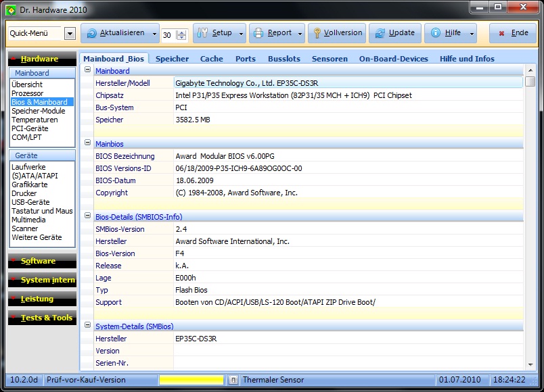Click the Setup tools icon
The width and height of the screenshot is (544, 392).
[202, 33]
